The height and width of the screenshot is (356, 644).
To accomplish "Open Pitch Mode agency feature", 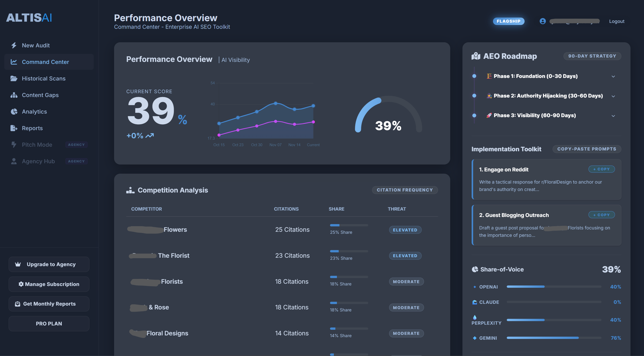I will point(49,145).
